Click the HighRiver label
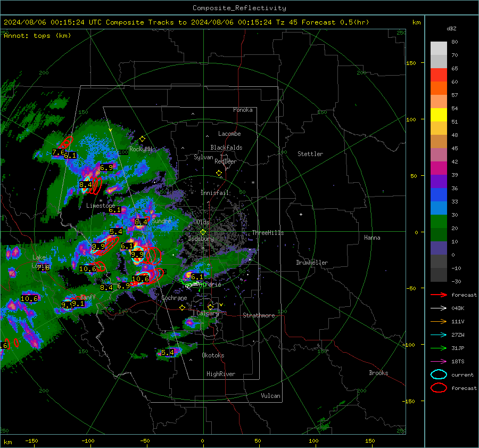 click(x=221, y=374)
